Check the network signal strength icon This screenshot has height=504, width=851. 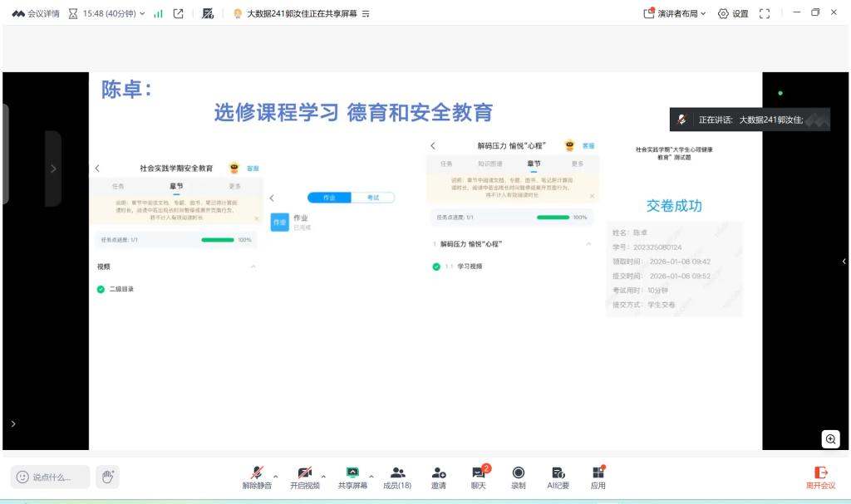(158, 13)
